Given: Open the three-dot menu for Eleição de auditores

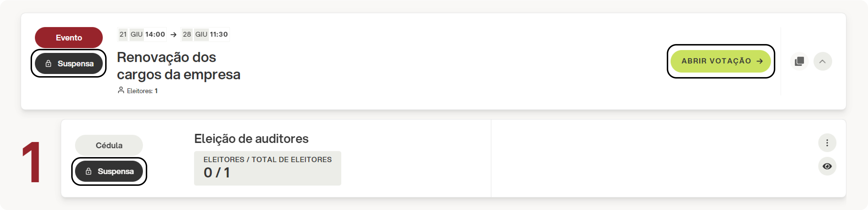Looking at the screenshot, I should [x=827, y=143].
